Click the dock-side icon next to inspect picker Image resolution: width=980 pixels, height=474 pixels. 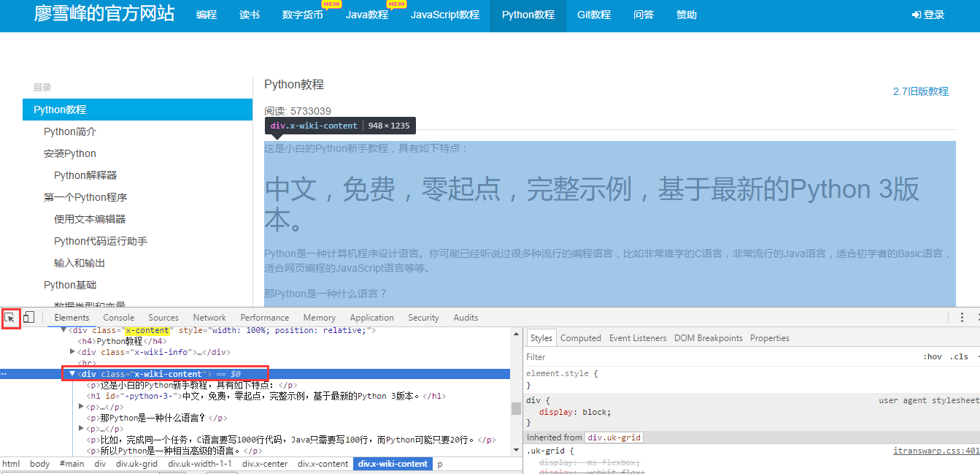[28, 317]
